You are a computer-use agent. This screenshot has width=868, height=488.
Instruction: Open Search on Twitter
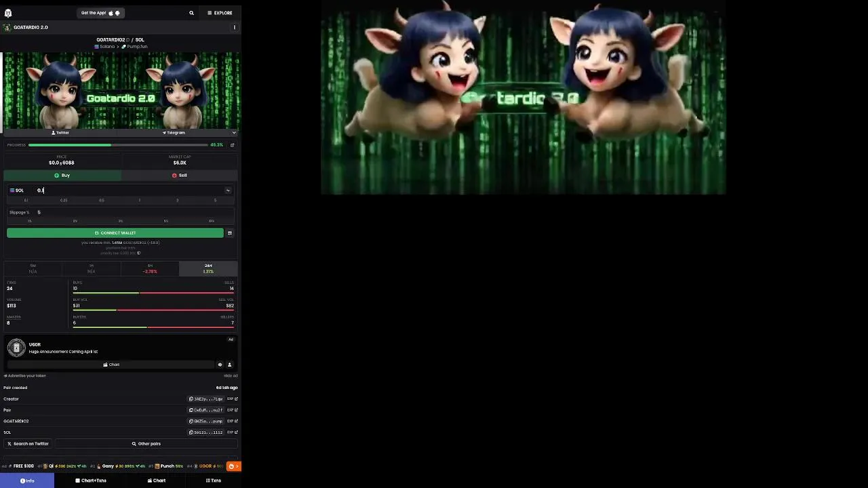click(28, 444)
